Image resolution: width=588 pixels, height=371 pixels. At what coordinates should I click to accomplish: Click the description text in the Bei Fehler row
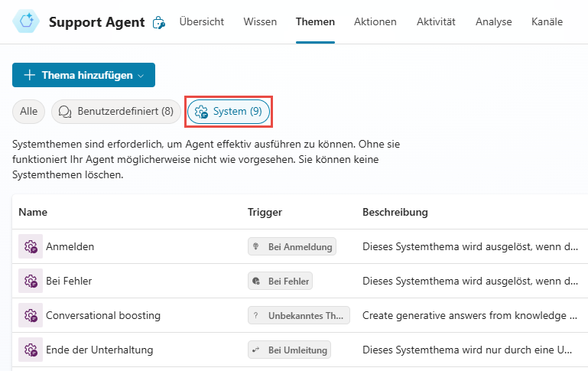470,281
